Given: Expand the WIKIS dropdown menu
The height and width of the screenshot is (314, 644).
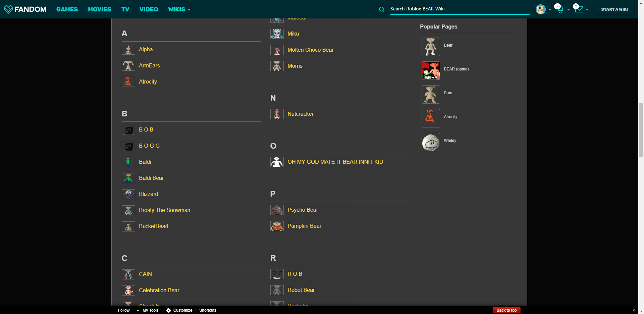Looking at the screenshot, I should click(x=179, y=9).
